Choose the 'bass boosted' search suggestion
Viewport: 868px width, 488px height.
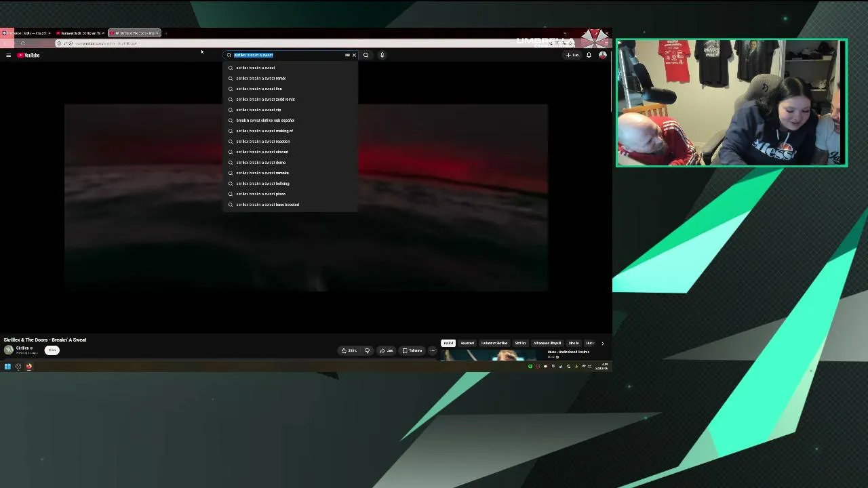[290, 204]
